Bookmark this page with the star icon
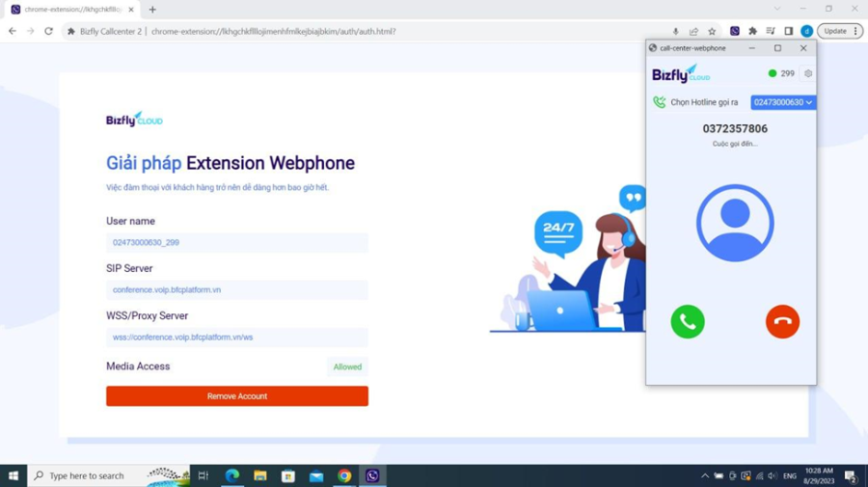Screen dimensions: 868x487 click(x=712, y=32)
